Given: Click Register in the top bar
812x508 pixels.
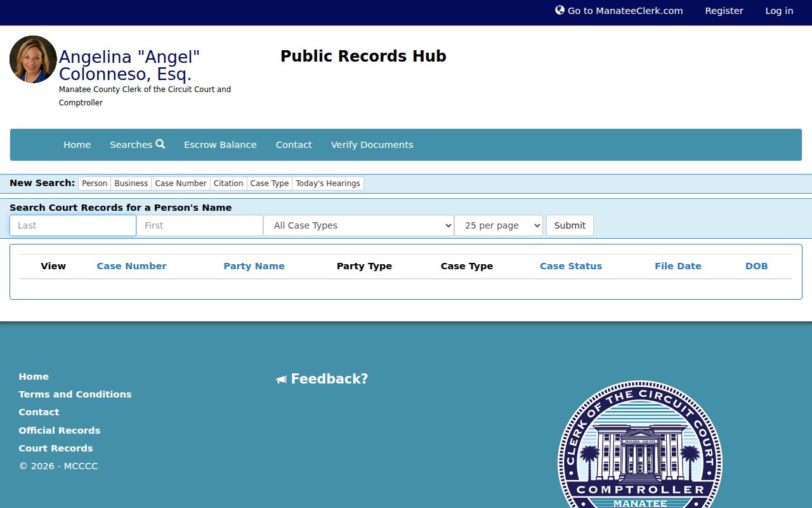Looking at the screenshot, I should [x=724, y=11].
